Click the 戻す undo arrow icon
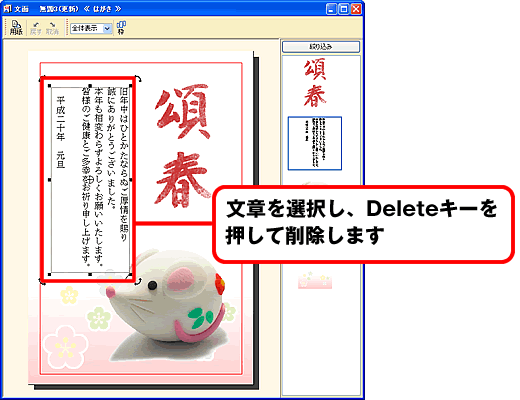 pos(36,28)
